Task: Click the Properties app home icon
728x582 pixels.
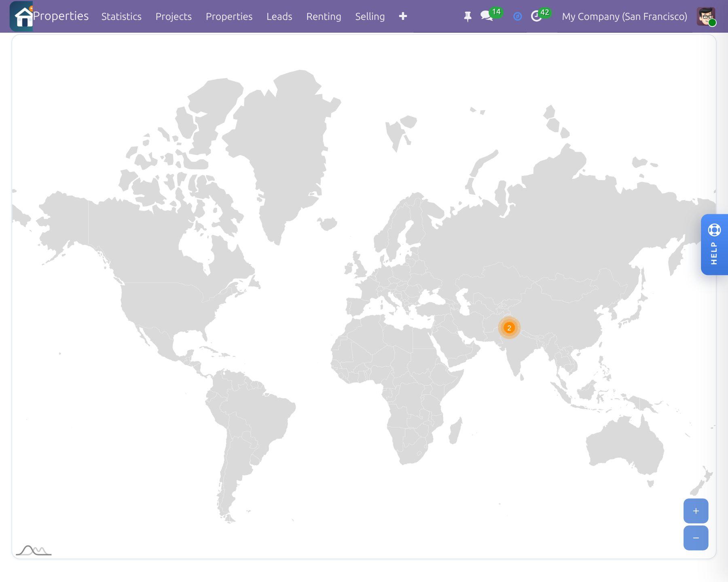Action: (21, 16)
